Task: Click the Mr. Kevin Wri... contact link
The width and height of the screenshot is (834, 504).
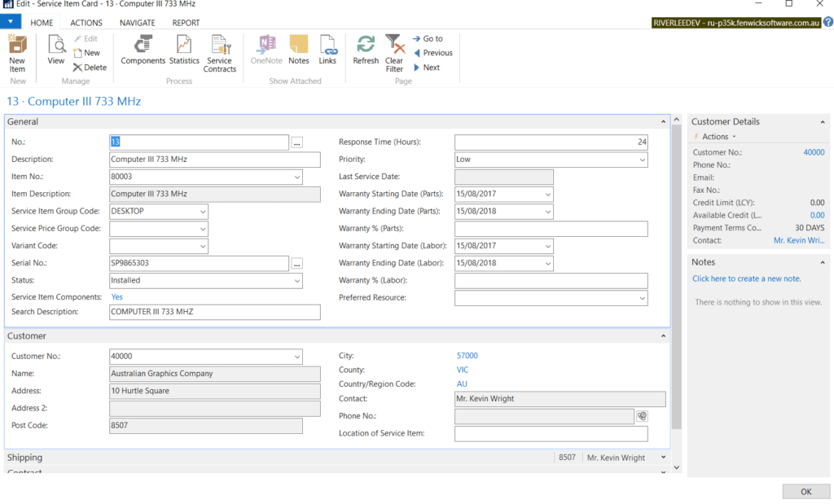Action: 799,240
